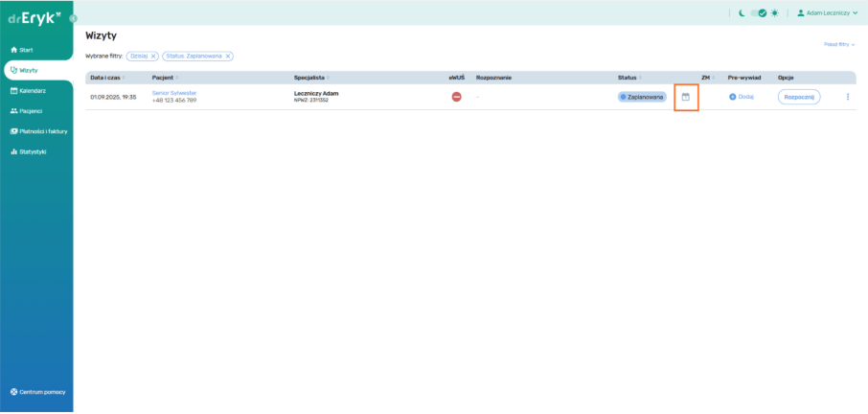
Task: Open the three-dot options menu for the visit
Action: 848,97
